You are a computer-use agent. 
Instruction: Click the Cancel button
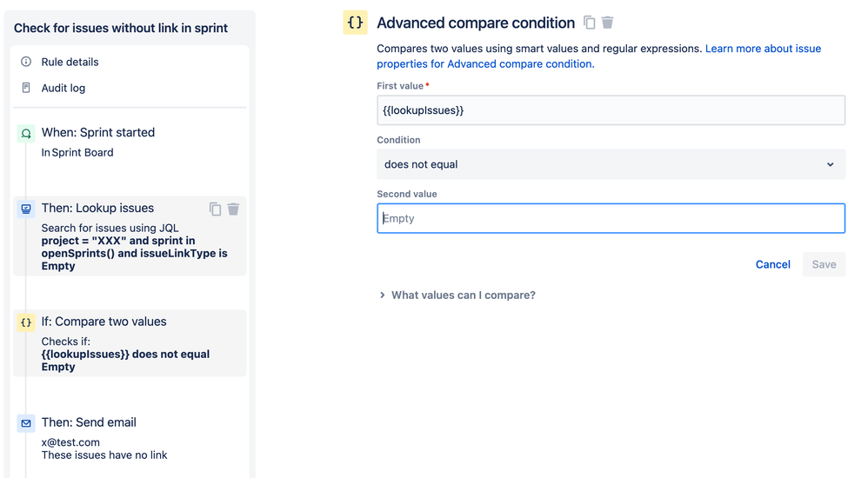[772, 264]
